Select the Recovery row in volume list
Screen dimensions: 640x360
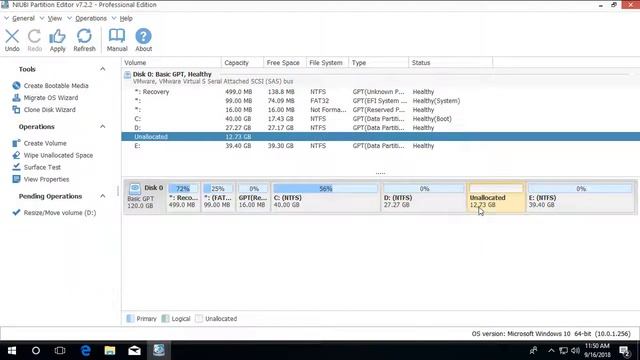380,92
